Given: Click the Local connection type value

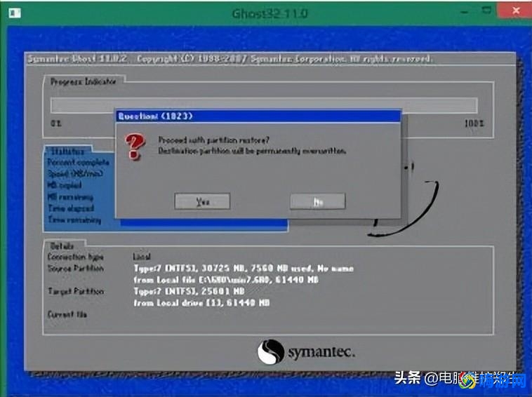Looking at the screenshot, I should [x=142, y=257].
